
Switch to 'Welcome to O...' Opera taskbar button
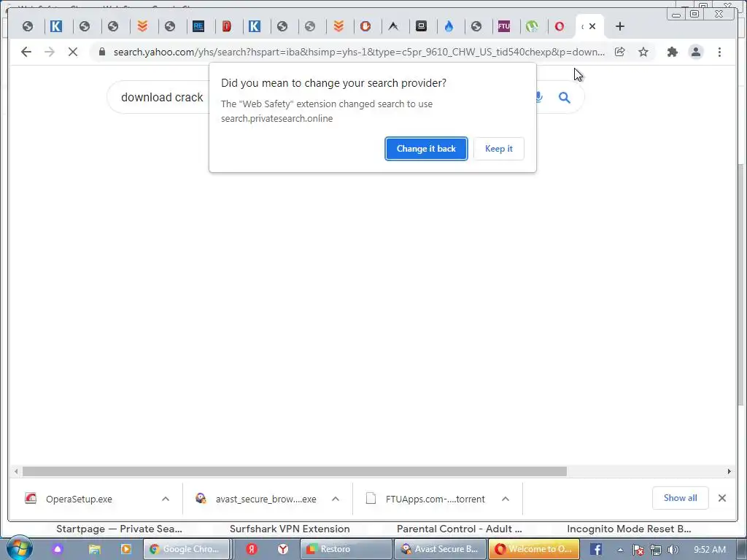533,549
